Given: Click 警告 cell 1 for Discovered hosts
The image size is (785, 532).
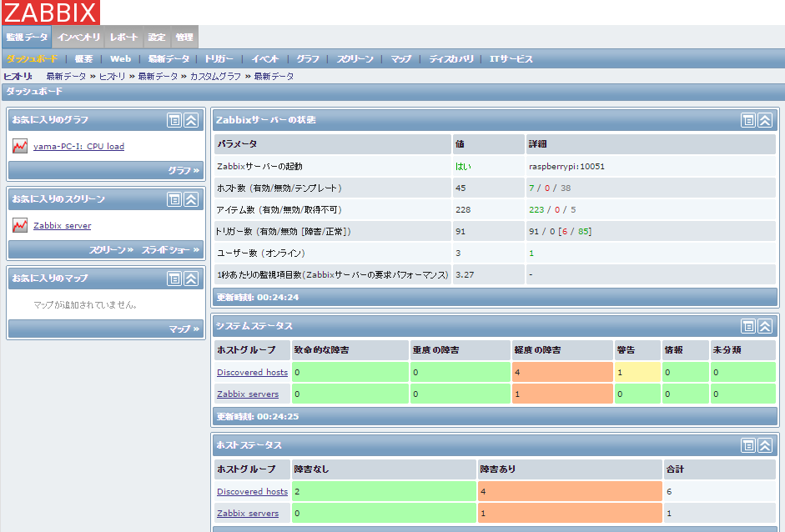Looking at the screenshot, I should click(637, 373).
